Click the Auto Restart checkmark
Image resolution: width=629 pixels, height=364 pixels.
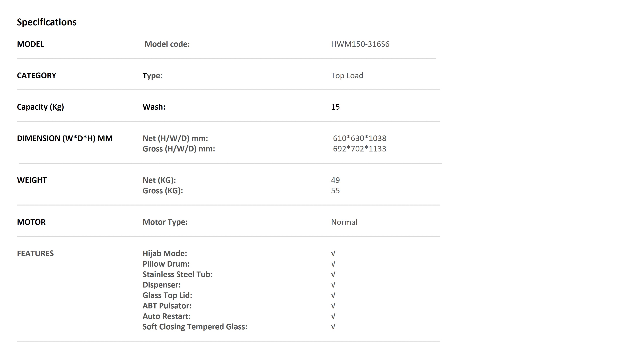coord(333,317)
